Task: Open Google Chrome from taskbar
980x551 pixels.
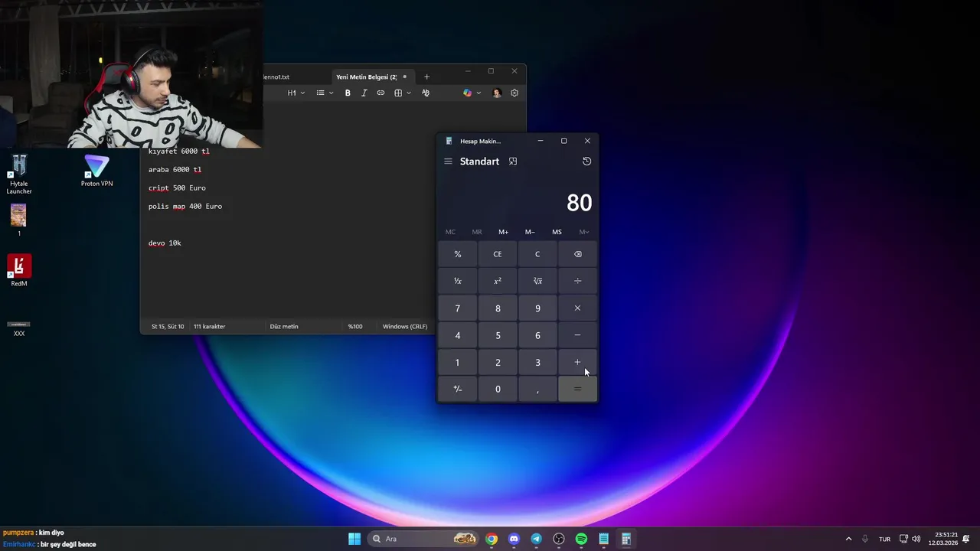Action: 492,539
